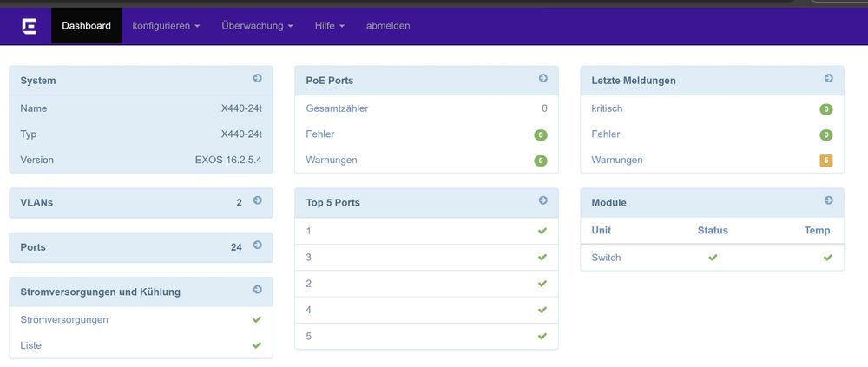Open System panel details arrow icon
The height and width of the screenshot is (367, 868).
pos(258,79)
